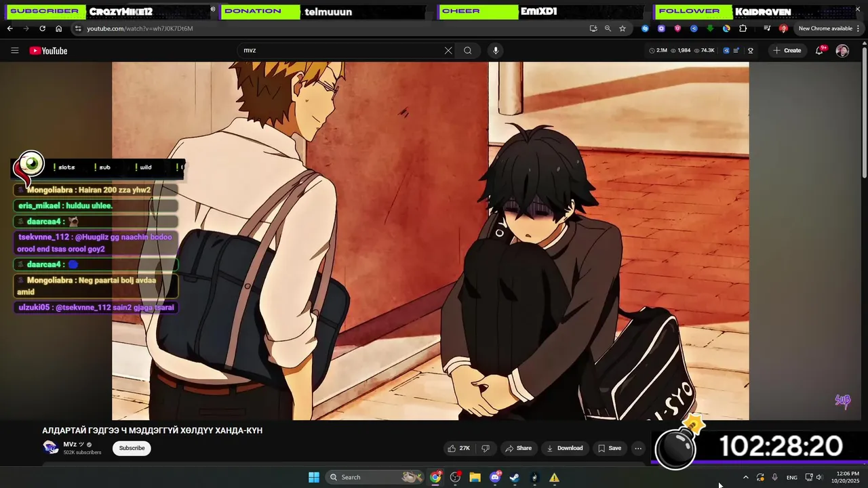
Task: Open Chrome from the taskbar
Action: pos(435,477)
